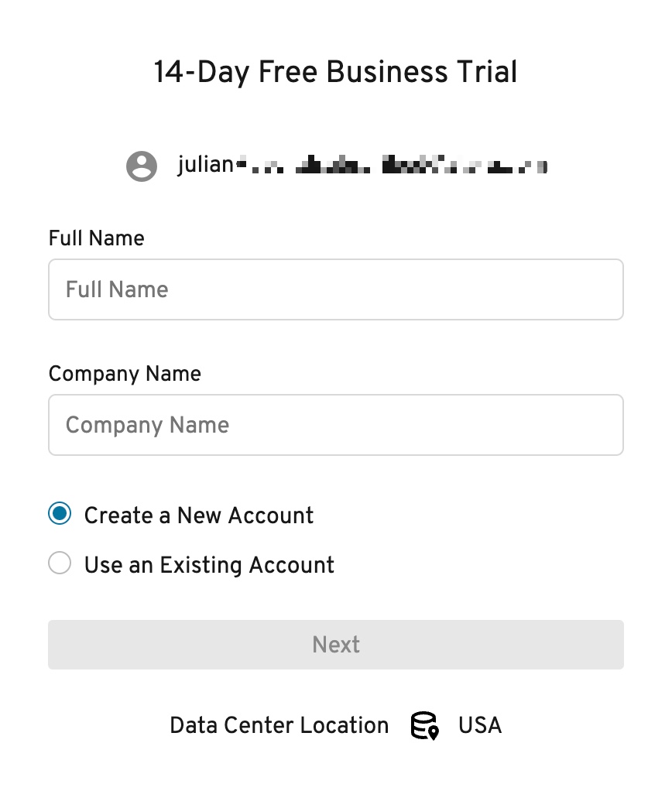The height and width of the screenshot is (791, 672).
Task: Select the Use an Existing Account radio button
Action: [60, 563]
